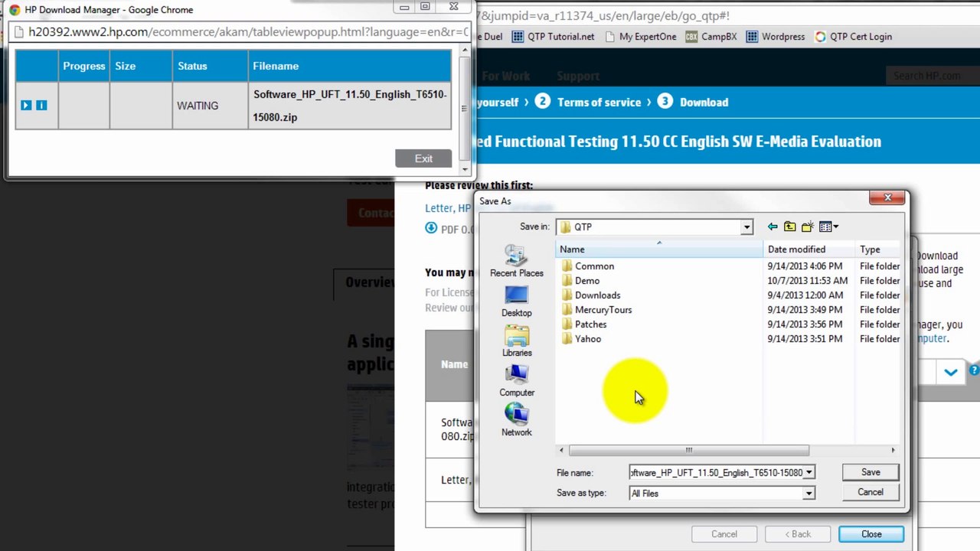Screen dimensions: 980x551
Task: Open the Wordpress bookmark
Action: [775, 37]
